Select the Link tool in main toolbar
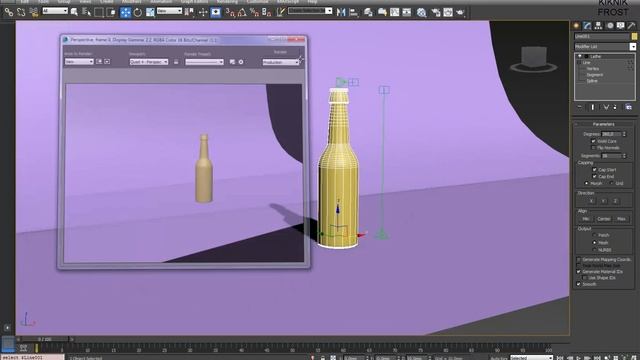 [8, 12]
